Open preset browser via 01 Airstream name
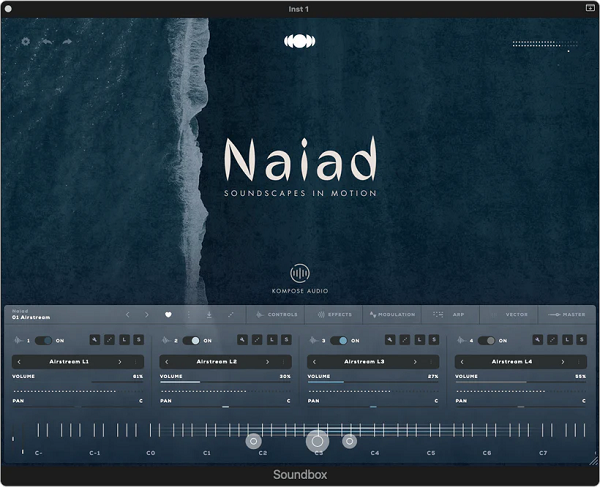600x487 pixels. pyautogui.click(x=31, y=317)
